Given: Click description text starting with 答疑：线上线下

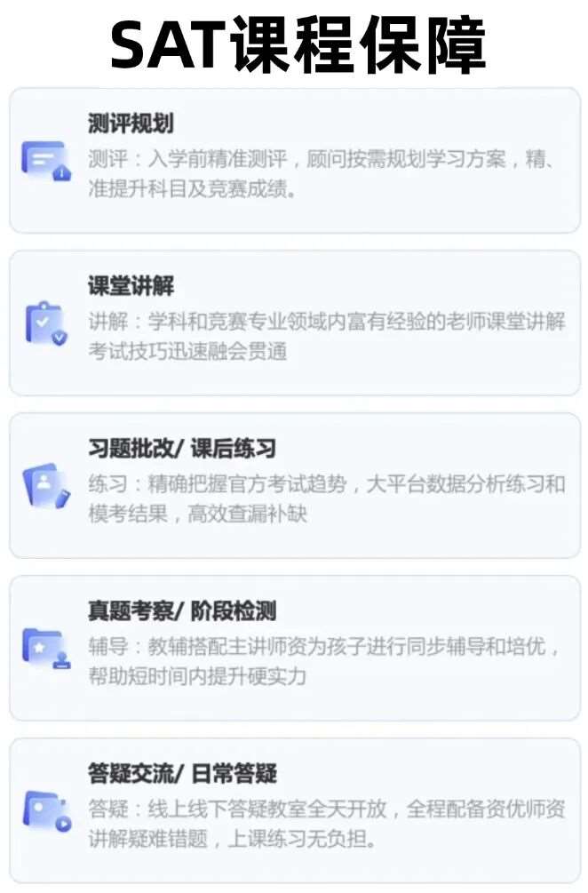Looking at the screenshot, I should pos(327,824).
